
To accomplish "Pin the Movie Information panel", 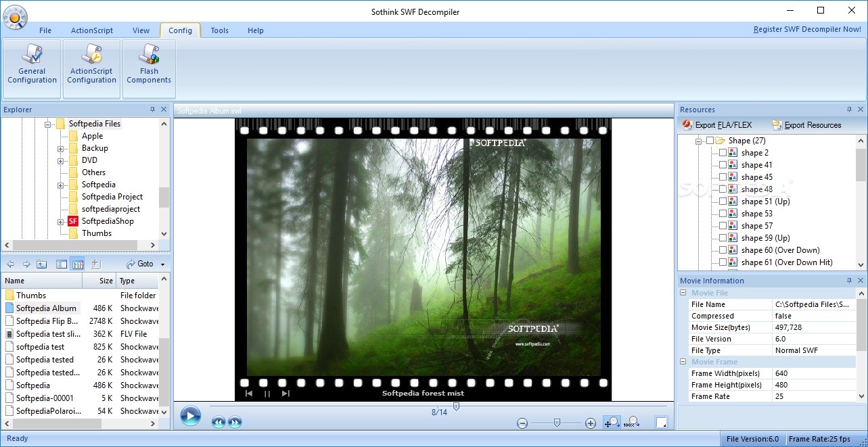I will [849, 281].
